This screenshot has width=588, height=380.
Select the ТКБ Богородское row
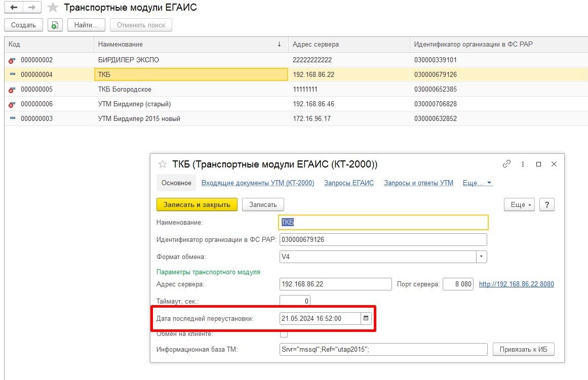(x=296, y=89)
